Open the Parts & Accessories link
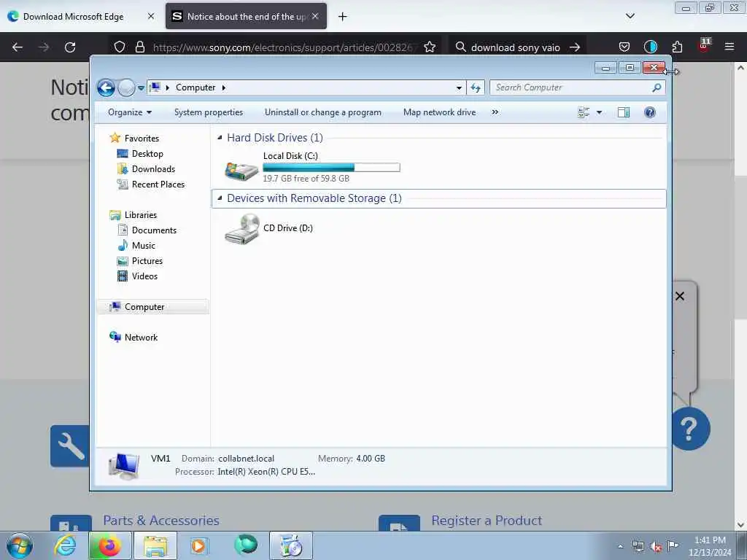The image size is (747, 560). 161,521
